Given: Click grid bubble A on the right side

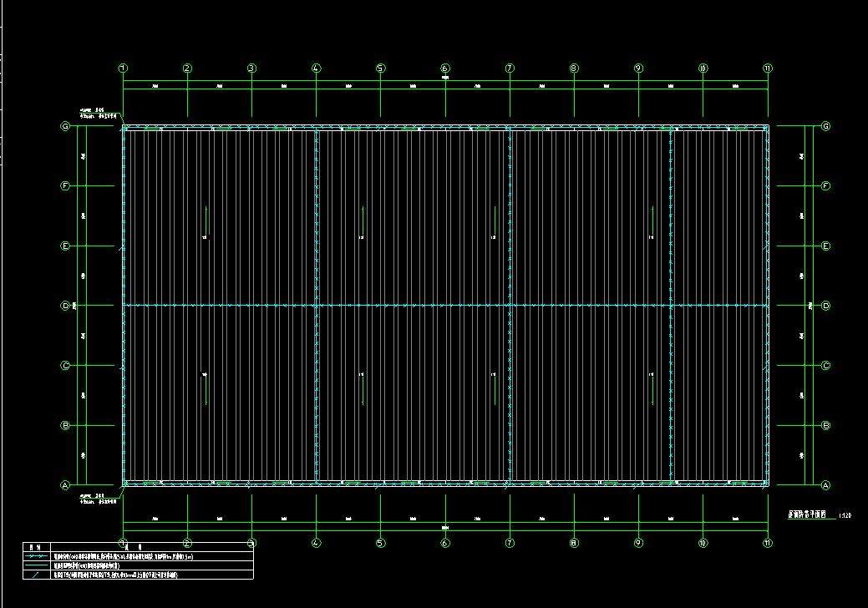Looking at the screenshot, I should click(x=826, y=485).
